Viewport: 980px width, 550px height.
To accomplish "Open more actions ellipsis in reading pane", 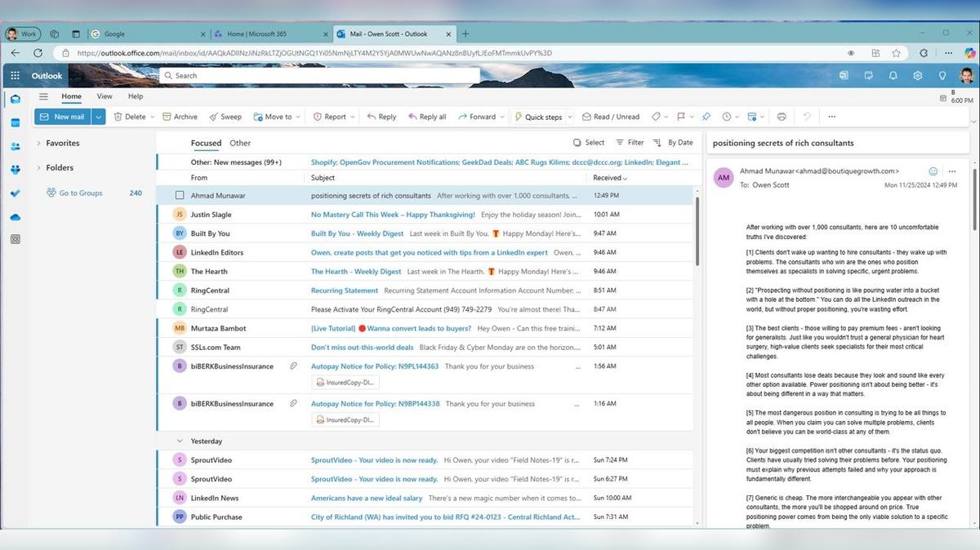I will tap(952, 171).
